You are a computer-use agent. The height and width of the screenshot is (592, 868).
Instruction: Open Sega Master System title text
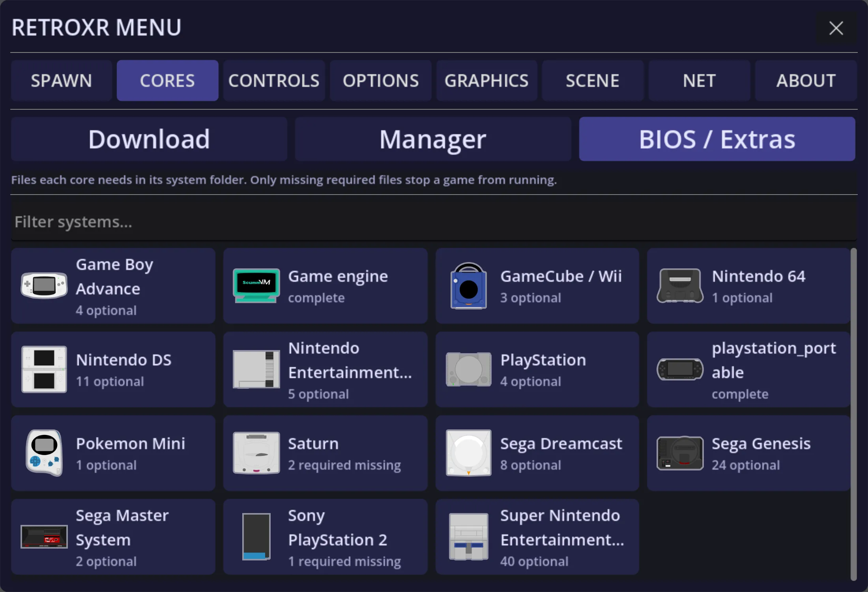click(x=122, y=528)
